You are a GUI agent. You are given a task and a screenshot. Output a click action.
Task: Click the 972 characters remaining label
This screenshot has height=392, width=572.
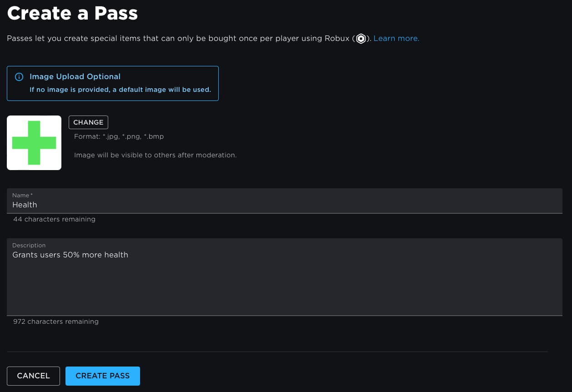pos(55,322)
